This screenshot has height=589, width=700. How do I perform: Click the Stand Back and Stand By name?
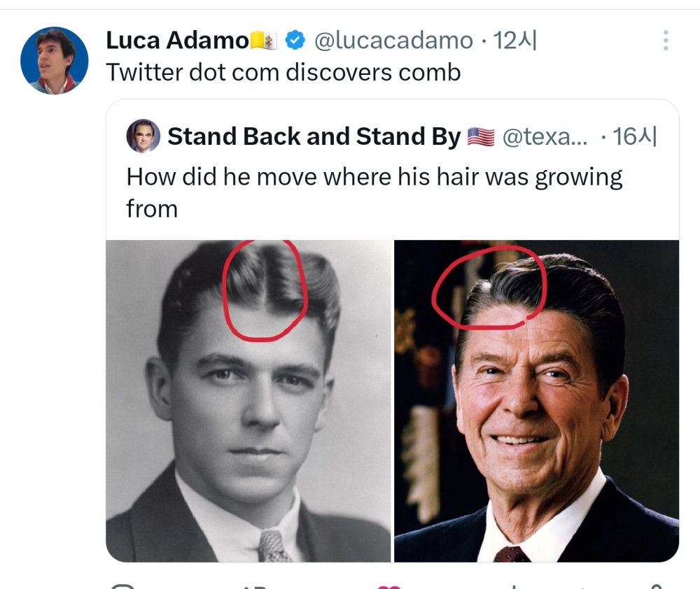click(x=314, y=137)
